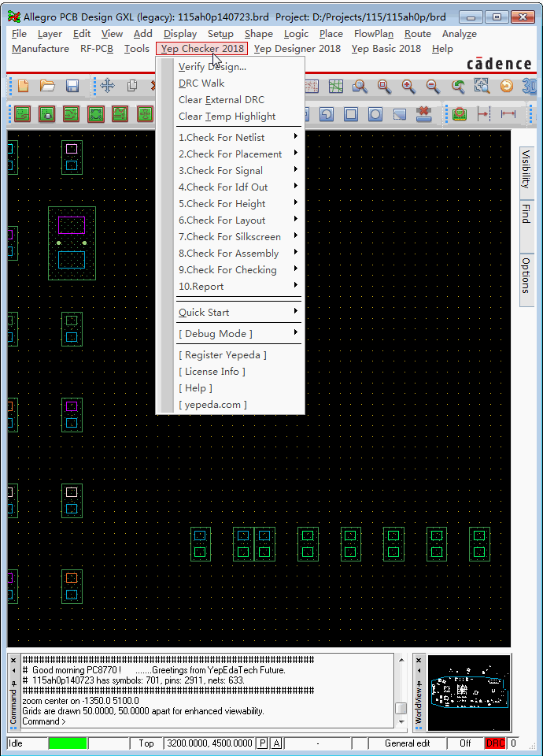Expand 10.Report submenu arrow
The height and width of the screenshot is (756, 543).
pos(296,285)
